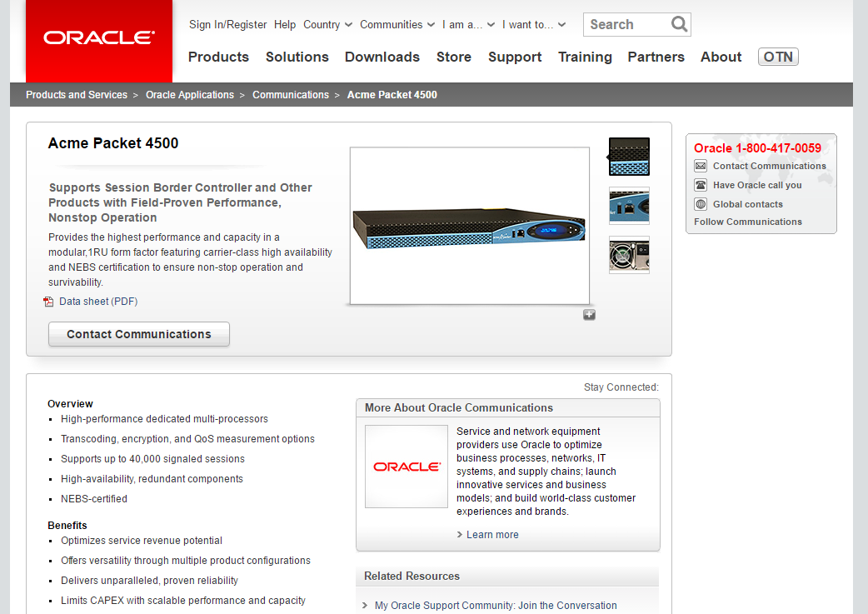
Task: Open My Oracle Support Community link
Action: pyautogui.click(x=496, y=606)
